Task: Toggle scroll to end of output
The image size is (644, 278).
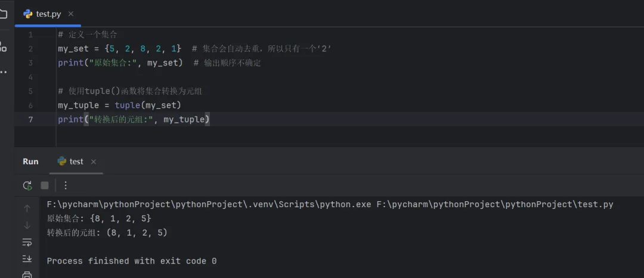Action: point(27,258)
